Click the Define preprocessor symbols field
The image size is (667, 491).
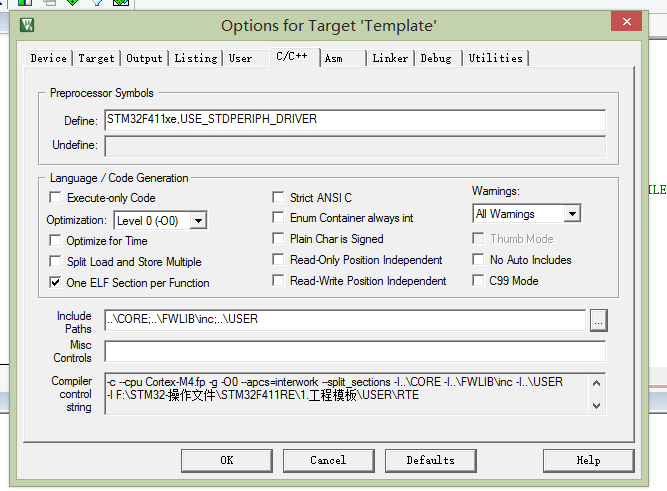click(355, 120)
